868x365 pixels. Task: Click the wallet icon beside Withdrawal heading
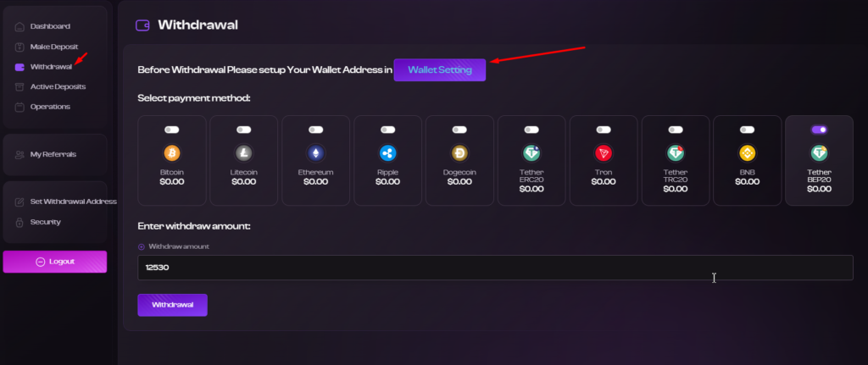[x=142, y=25]
